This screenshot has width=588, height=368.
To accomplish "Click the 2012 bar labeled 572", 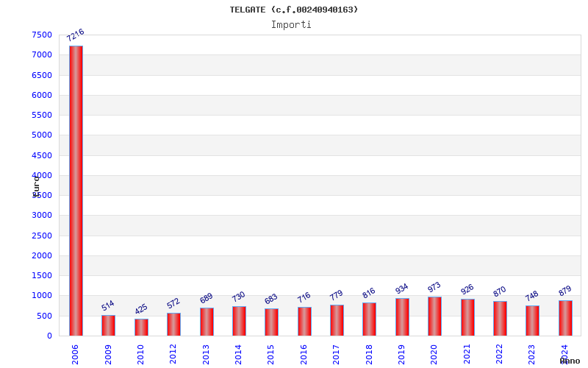I will (x=174, y=324).
